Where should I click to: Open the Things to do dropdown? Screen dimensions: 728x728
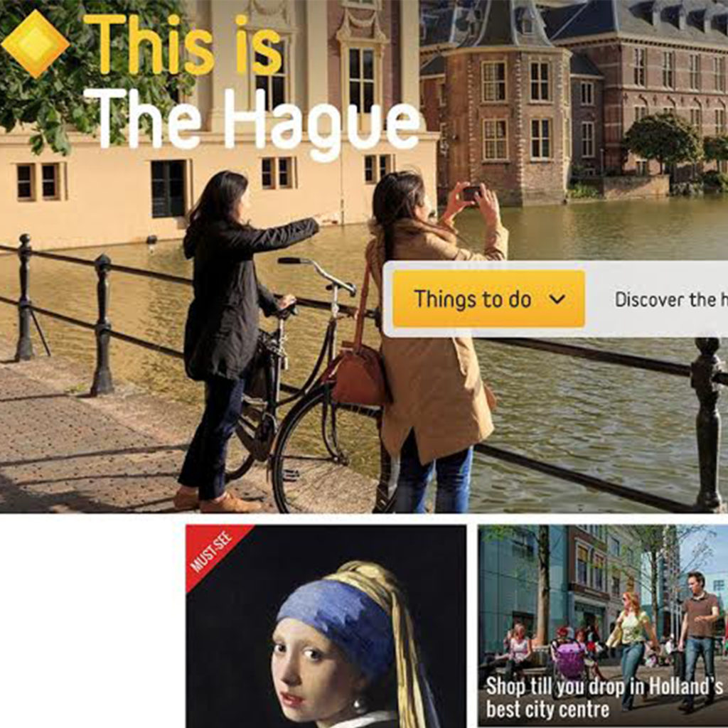coord(488,299)
